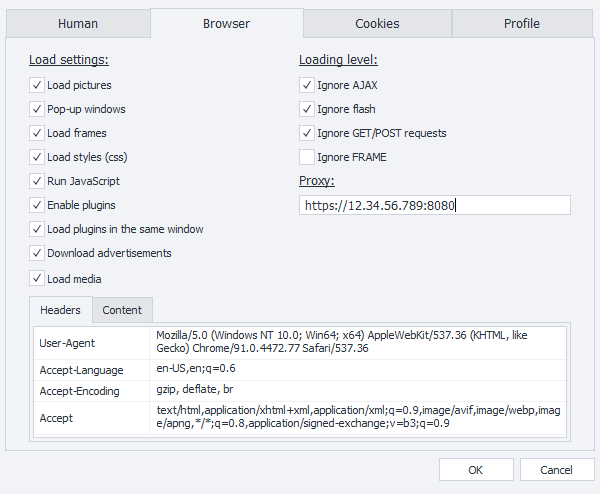Uncheck the Load pictures checkbox
Viewport: 600px width, 494px height.
pyautogui.click(x=37, y=85)
